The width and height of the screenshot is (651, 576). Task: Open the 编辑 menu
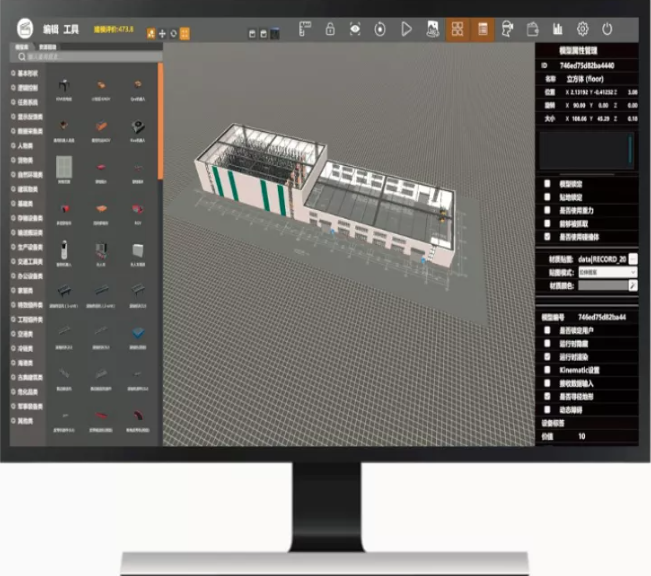(x=50, y=31)
